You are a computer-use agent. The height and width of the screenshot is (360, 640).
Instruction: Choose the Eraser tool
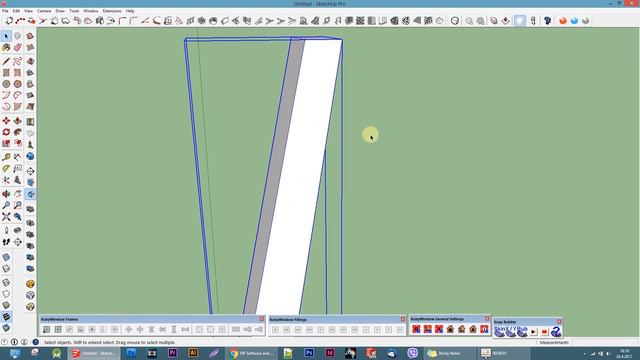[18, 48]
